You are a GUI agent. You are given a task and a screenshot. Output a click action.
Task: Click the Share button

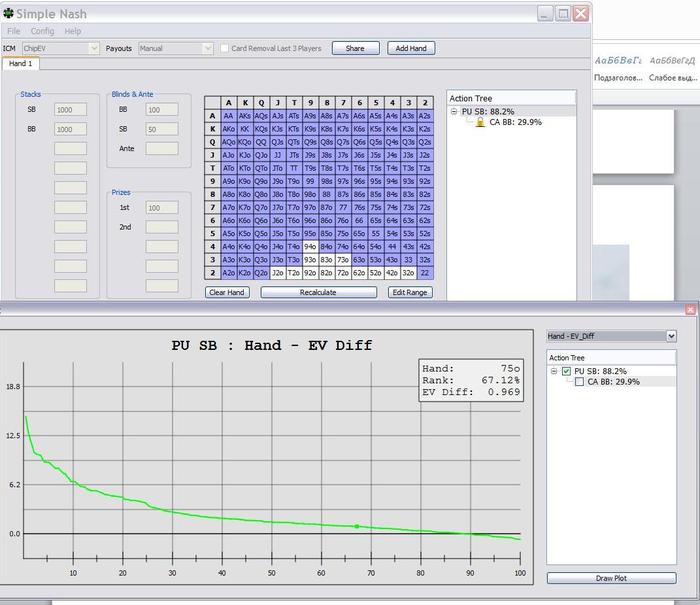[355, 48]
